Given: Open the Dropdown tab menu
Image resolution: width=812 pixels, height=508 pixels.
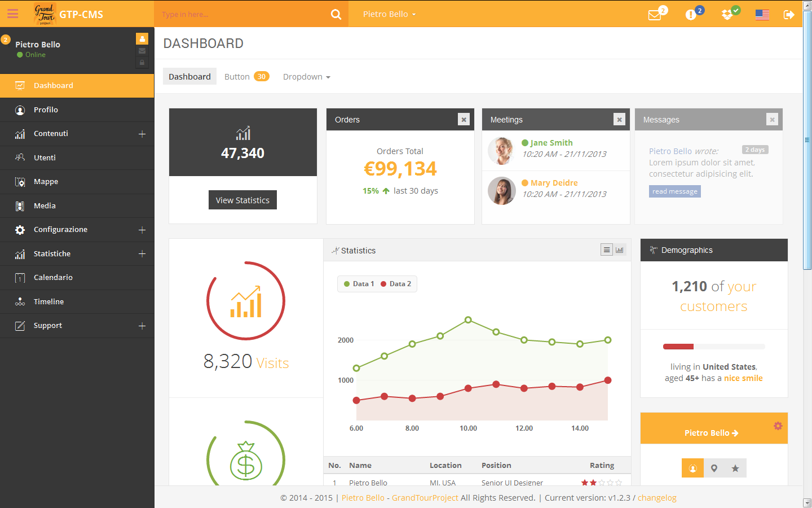Looking at the screenshot, I should pyautogui.click(x=307, y=77).
